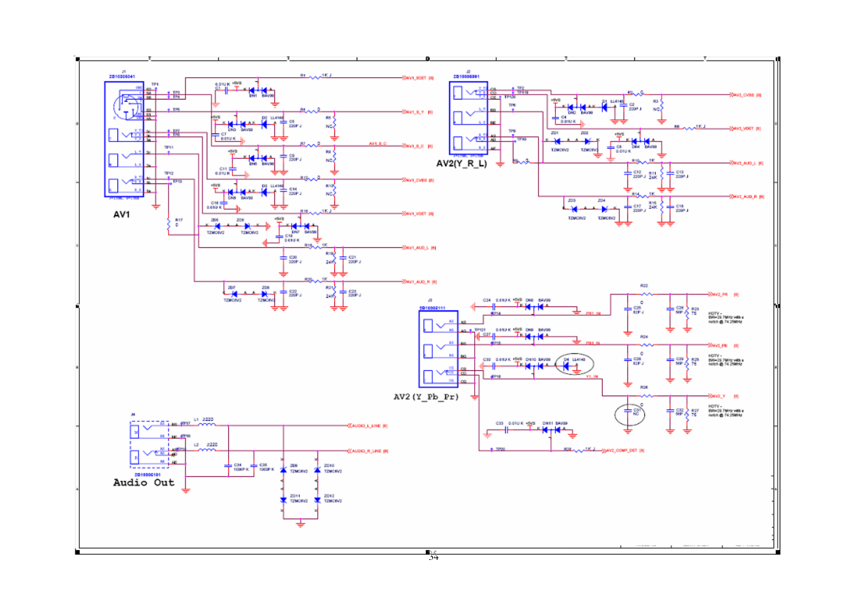Click the C33 capacitor label
868x613 pixels.
click(500, 423)
